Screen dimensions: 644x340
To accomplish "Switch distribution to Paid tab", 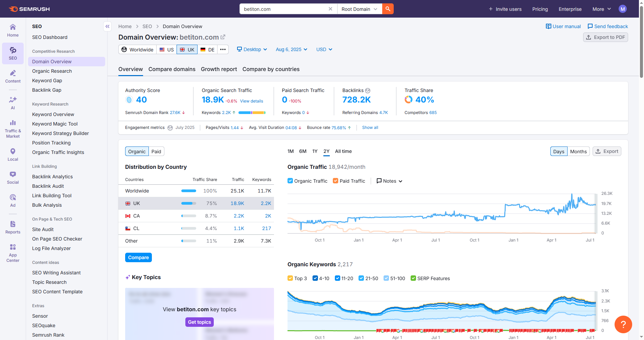I will 156,151.
